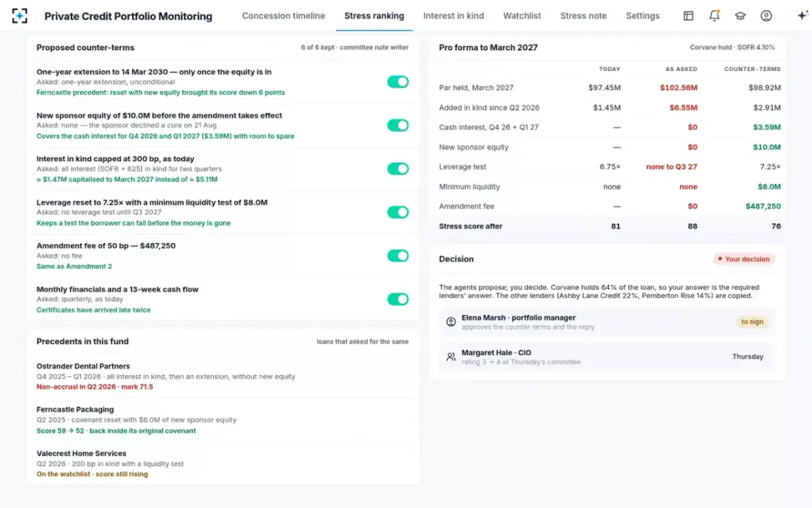Viewport: 812px width, 508px height.
Task: Open the graduation cap learning icon
Action: 740,16
